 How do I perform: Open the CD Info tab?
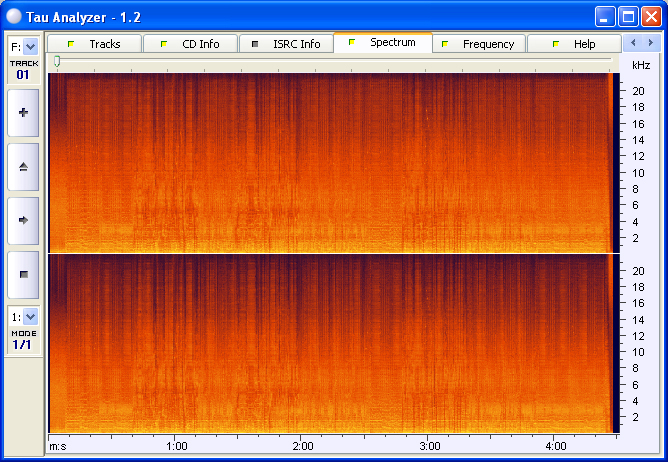190,44
